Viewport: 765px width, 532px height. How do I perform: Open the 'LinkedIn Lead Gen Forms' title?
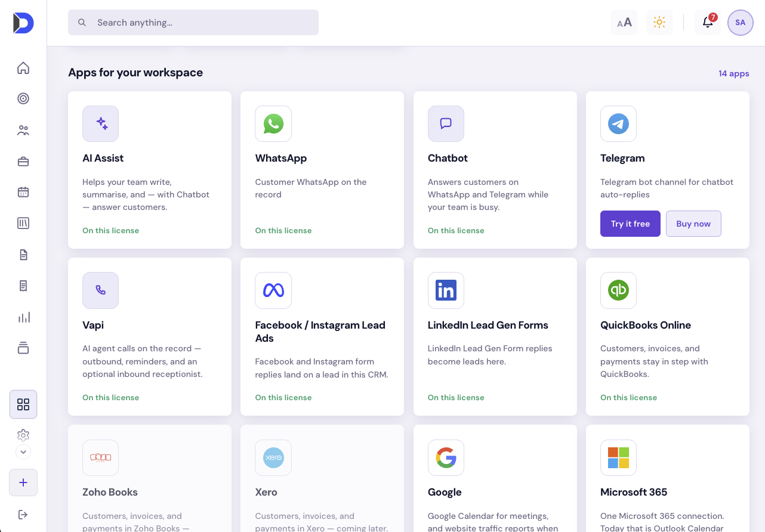click(x=488, y=325)
